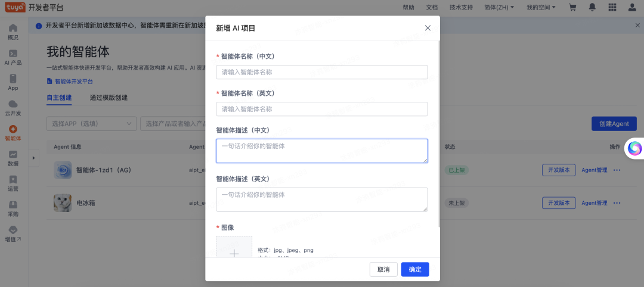This screenshot has width=644, height=287.
Task: Open 选择APP(选填) dropdown
Action: coord(91,124)
